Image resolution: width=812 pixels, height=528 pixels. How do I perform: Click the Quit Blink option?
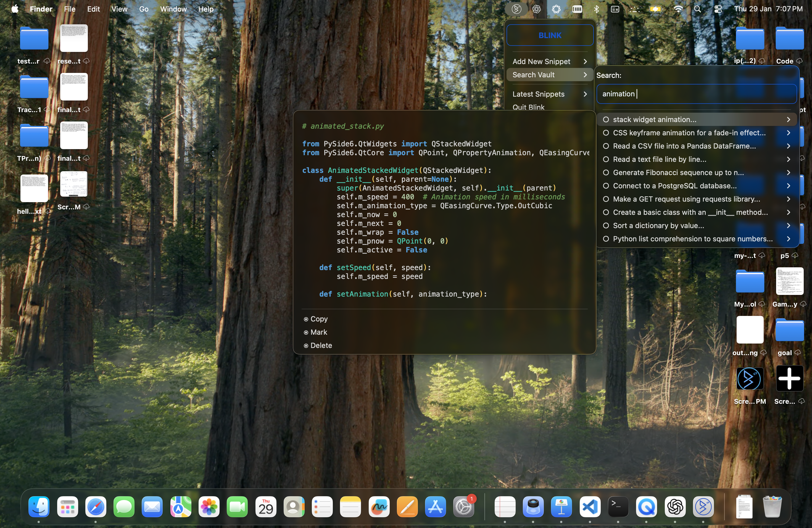(528, 107)
